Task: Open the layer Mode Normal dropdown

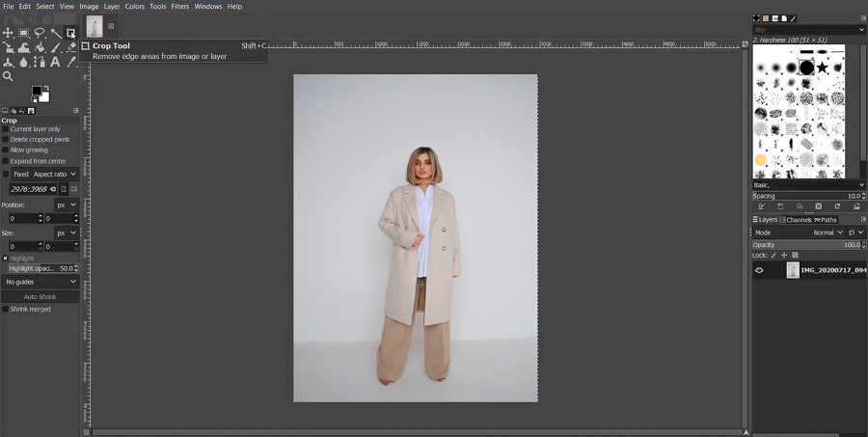Action: tap(827, 232)
